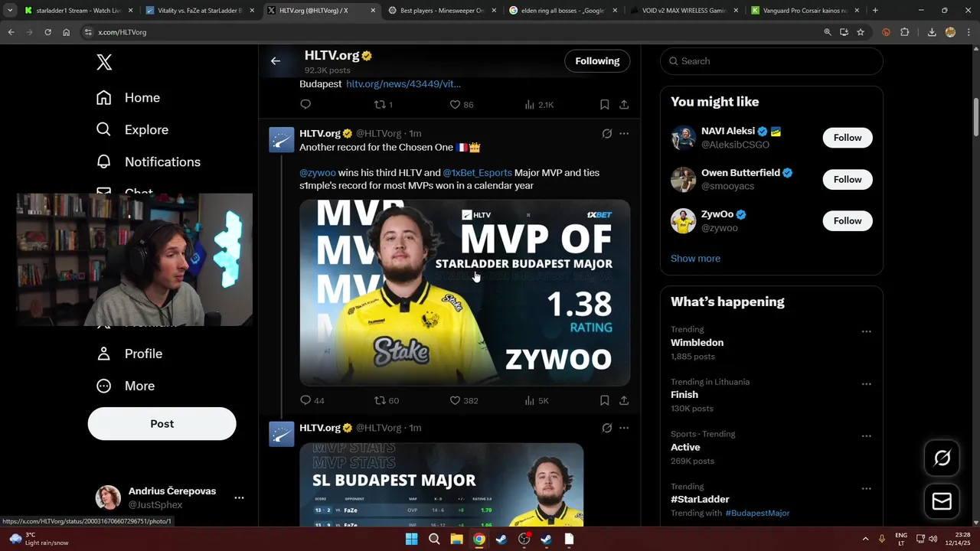Click the address bar showing x.com/HLTVorg

(x=452, y=32)
